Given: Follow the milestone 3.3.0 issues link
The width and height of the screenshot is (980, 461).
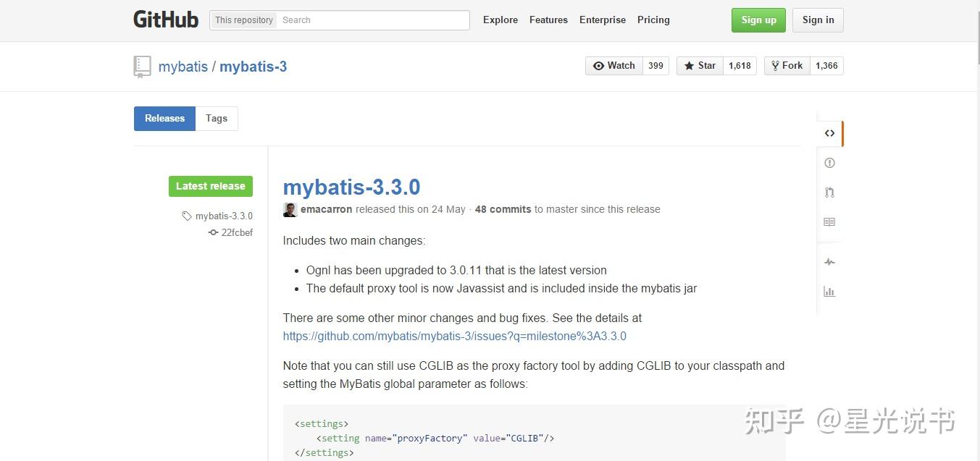Looking at the screenshot, I should (x=454, y=336).
